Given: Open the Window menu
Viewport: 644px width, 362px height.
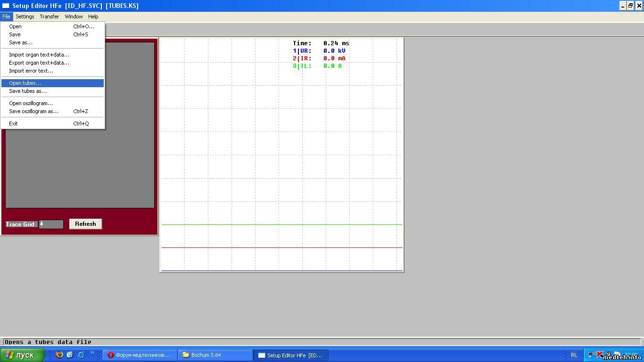Looking at the screenshot, I should (74, 16).
